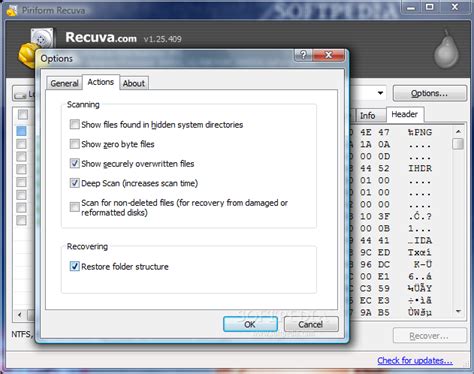Click the Recuva.com heading text
Image resolution: width=474 pixels, height=374 pixels.
click(101, 37)
